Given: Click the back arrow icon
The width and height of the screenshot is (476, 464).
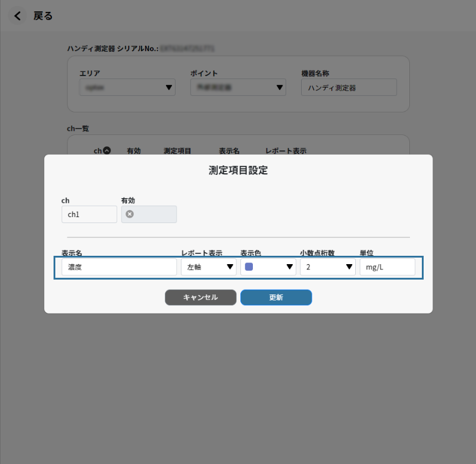Looking at the screenshot, I should (17, 16).
